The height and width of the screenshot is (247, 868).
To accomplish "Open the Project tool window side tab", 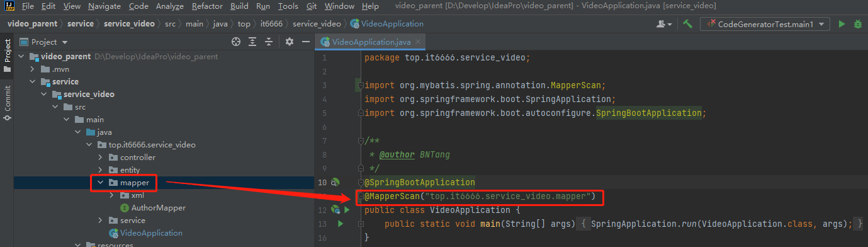I will pyautogui.click(x=7, y=55).
